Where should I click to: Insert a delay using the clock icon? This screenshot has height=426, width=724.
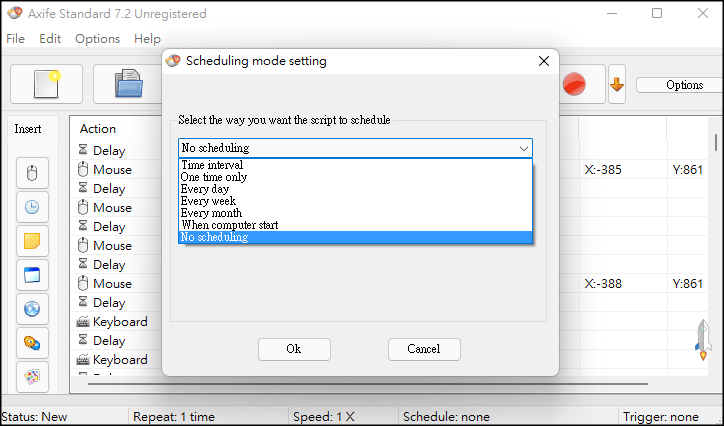(32, 207)
